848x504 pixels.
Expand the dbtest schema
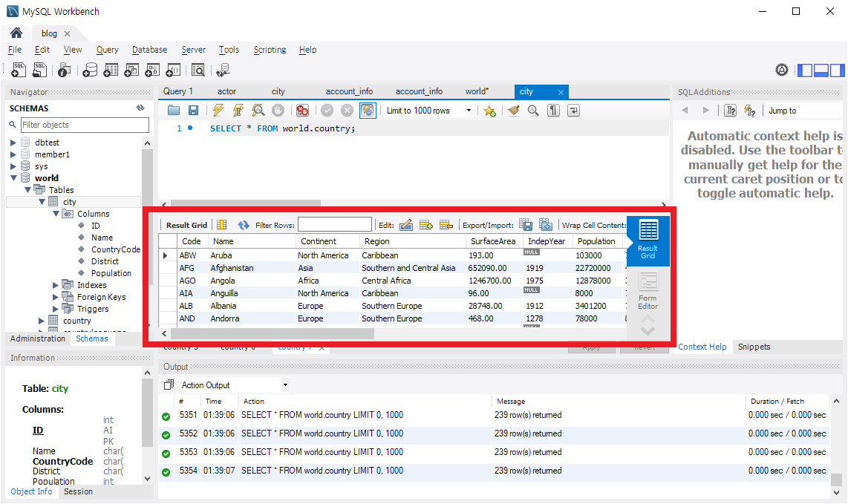tap(13, 143)
